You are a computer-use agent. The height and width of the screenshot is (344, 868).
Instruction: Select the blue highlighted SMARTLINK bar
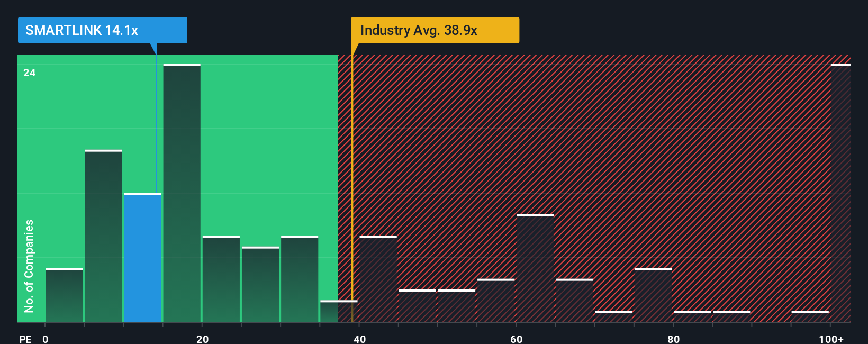tap(142, 258)
